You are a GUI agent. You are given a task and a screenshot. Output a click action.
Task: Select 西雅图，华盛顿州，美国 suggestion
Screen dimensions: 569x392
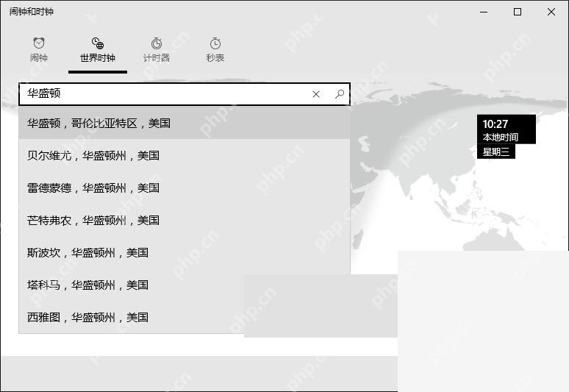(x=185, y=317)
